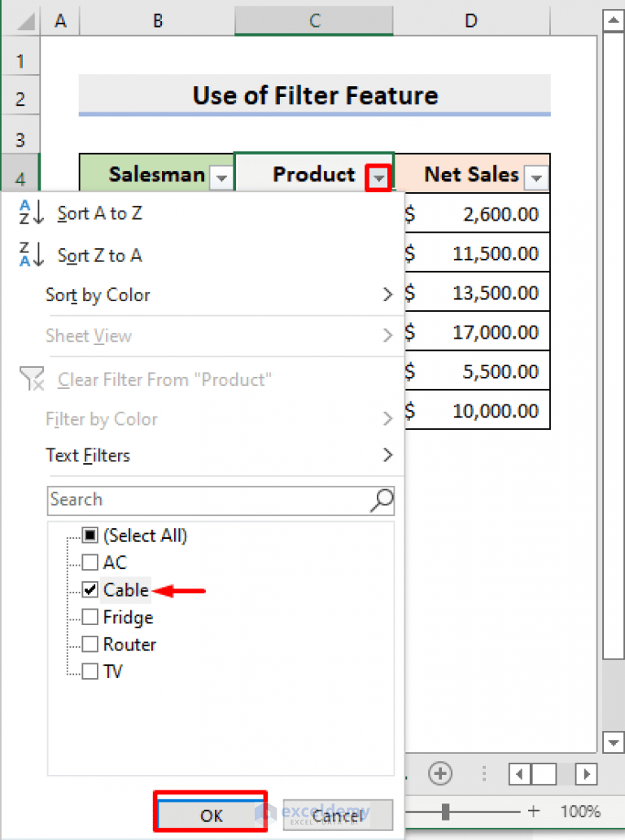The width and height of the screenshot is (625, 840).
Task: Click the search magnifier icon
Action: pos(379,501)
